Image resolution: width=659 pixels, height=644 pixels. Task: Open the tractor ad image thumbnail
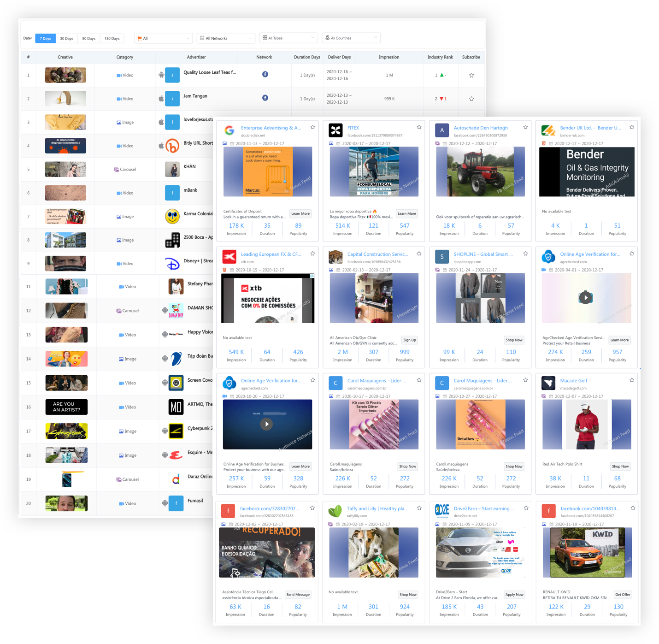click(480, 171)
